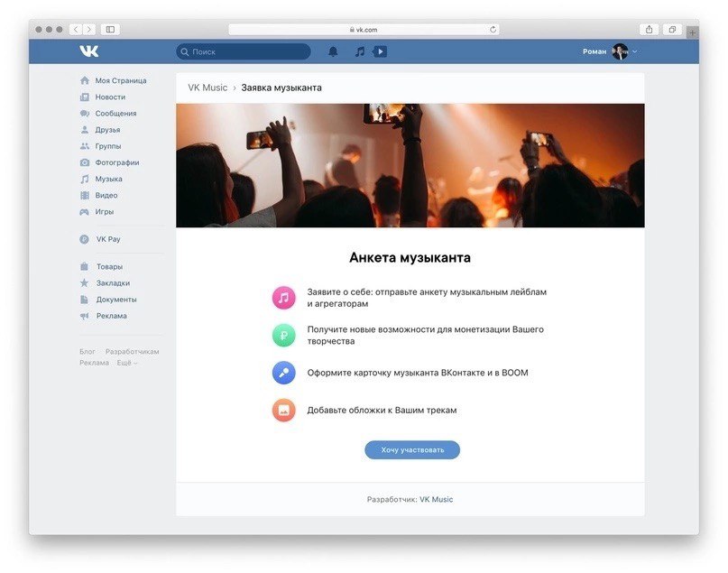Click the Товары shopping bag icon
This screenshot has width=728, height=573.
[84, 266]
